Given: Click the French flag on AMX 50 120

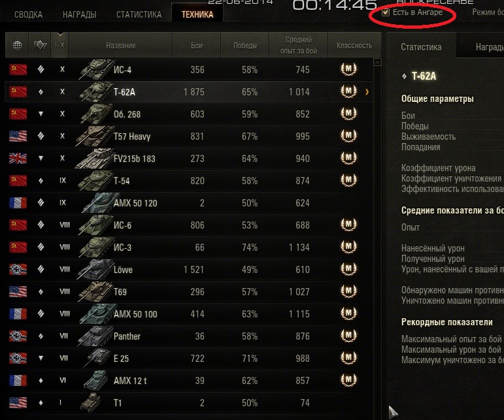Looking at the screenshot, I should pyautogui.click(x=18, y=202).
